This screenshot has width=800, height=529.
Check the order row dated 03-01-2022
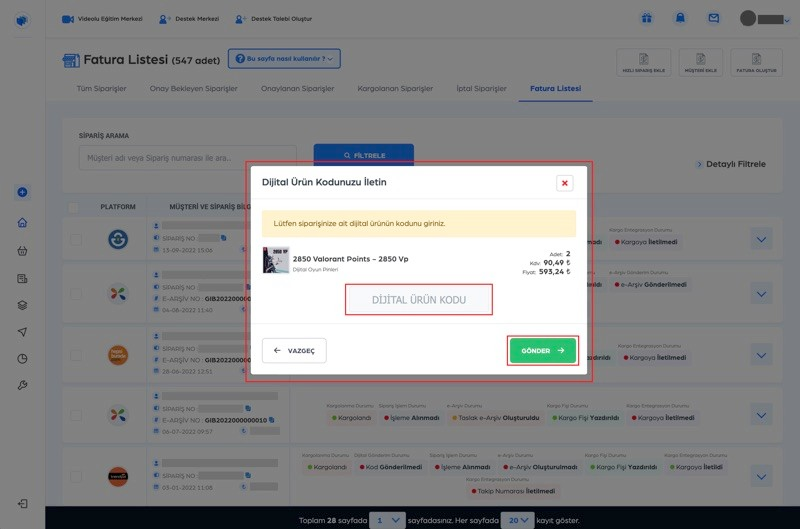click(x=76, y=476)
